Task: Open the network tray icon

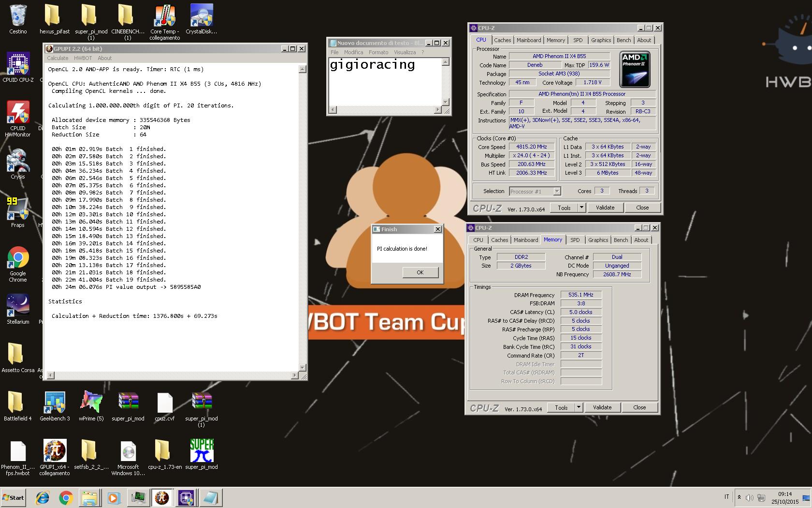Action: 761,497
